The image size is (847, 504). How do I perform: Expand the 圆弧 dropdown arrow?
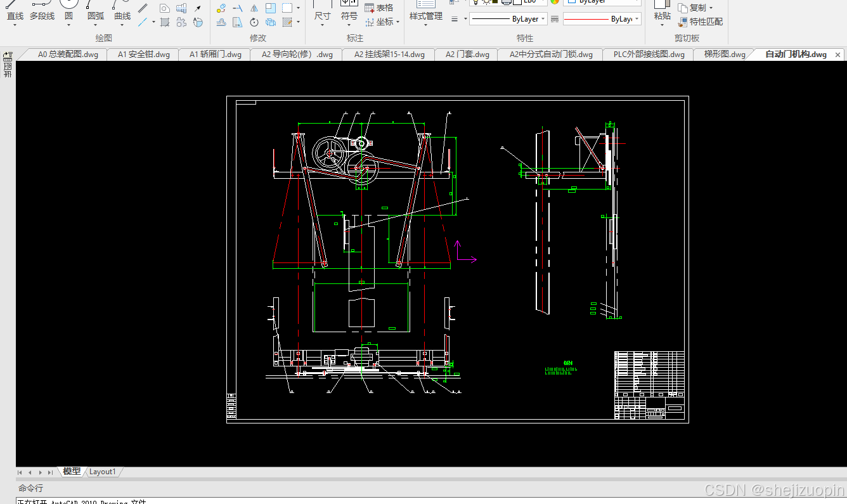[x=96, y=25]
